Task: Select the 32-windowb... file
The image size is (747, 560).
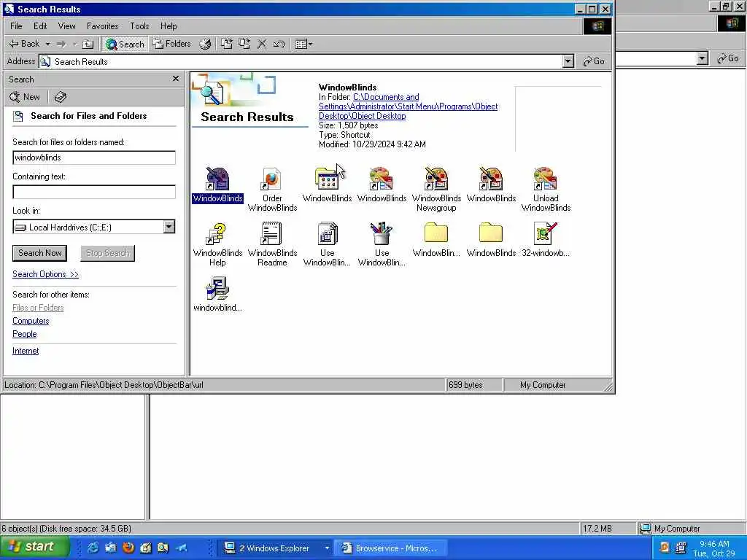Action: 546,239
